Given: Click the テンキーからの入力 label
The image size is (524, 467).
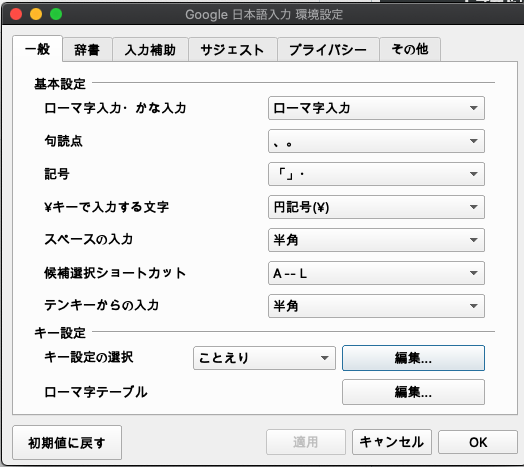Looking at the screenshot, I should 102,305.
